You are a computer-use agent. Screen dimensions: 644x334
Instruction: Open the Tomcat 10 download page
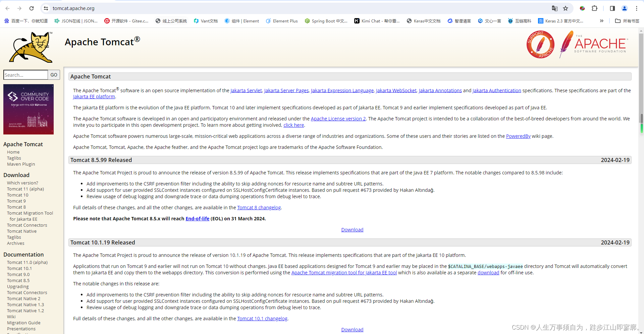pos(18,195)
